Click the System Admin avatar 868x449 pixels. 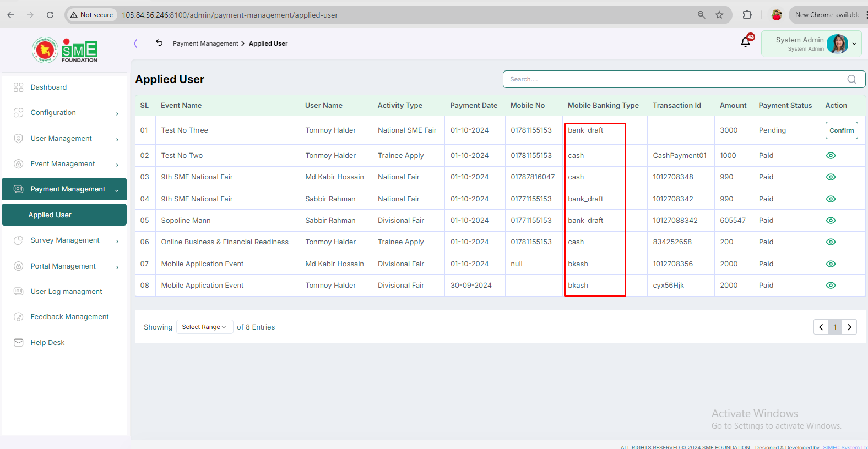pyautogui.click(x=837, y=44)
